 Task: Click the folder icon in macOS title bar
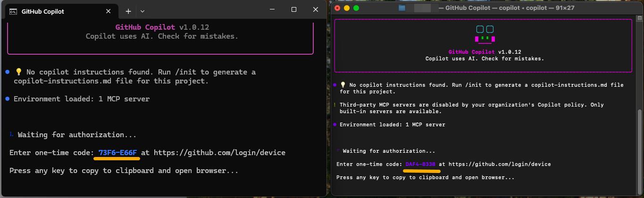[402, 8]
